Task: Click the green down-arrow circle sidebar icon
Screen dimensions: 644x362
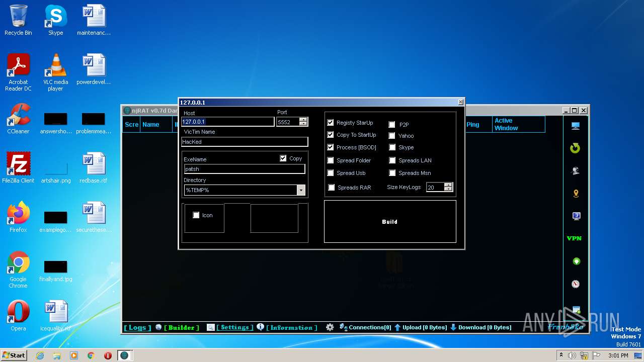Action: (x=577, y=261)
